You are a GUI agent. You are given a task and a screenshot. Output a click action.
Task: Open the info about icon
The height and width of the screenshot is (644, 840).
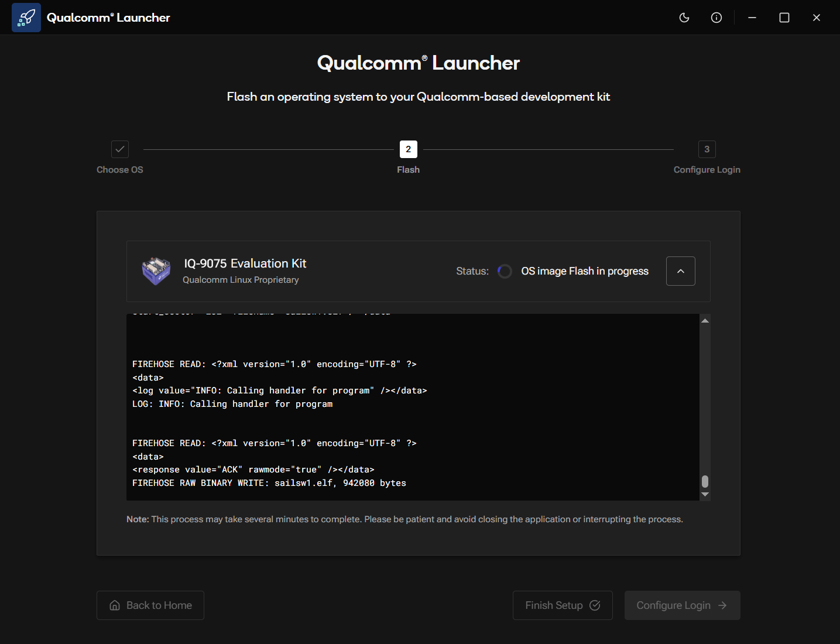[x=716, y=18]
